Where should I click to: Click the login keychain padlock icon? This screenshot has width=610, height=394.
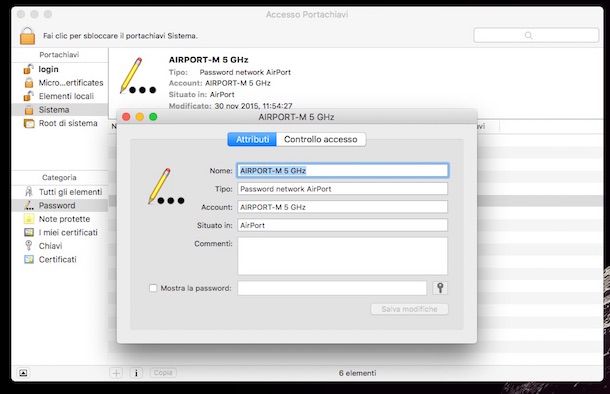point(28,69)
